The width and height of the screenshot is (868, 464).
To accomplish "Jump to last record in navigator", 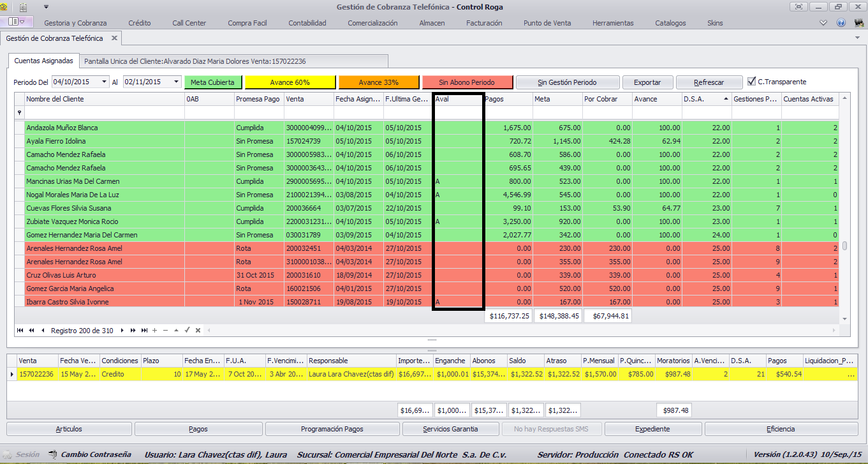I will (143, 331).
